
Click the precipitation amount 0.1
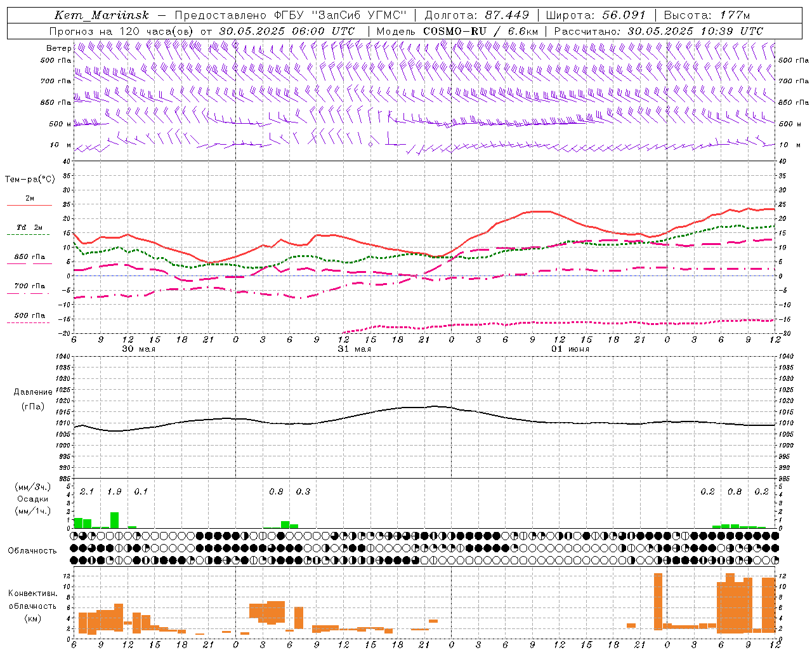(141, 491)
